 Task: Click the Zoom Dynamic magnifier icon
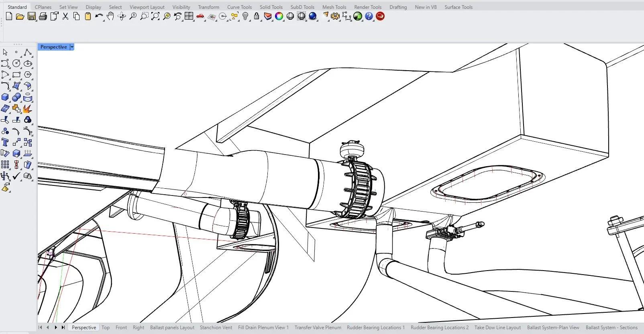coord(133,16)
